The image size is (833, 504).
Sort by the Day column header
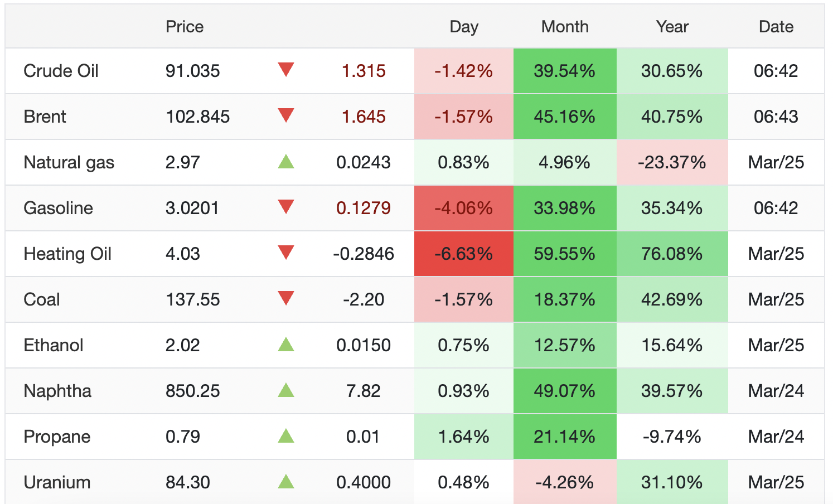coord(464,27)
